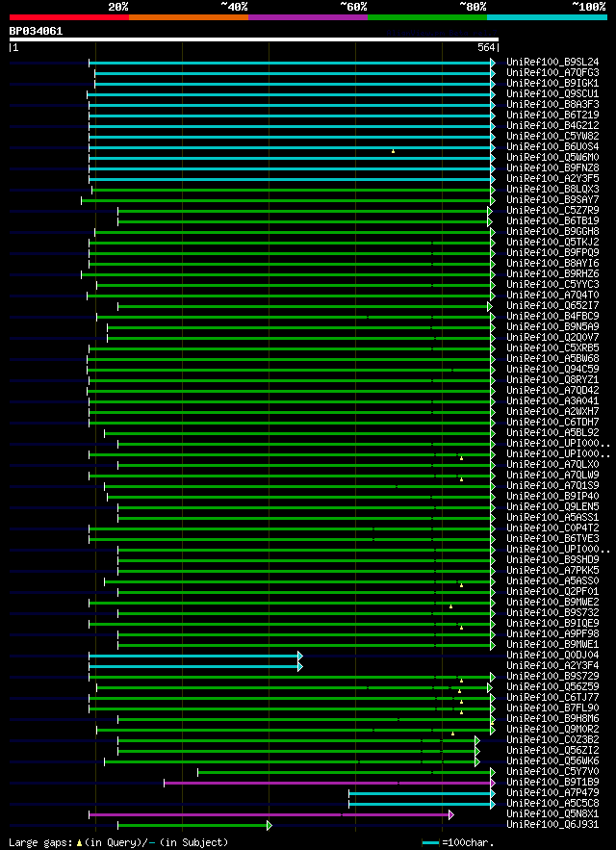The height and width of the screenshot is (850, 616).
Task: Click the cyan alignment bar for B9SL24
Action: [x=292, y=63]
